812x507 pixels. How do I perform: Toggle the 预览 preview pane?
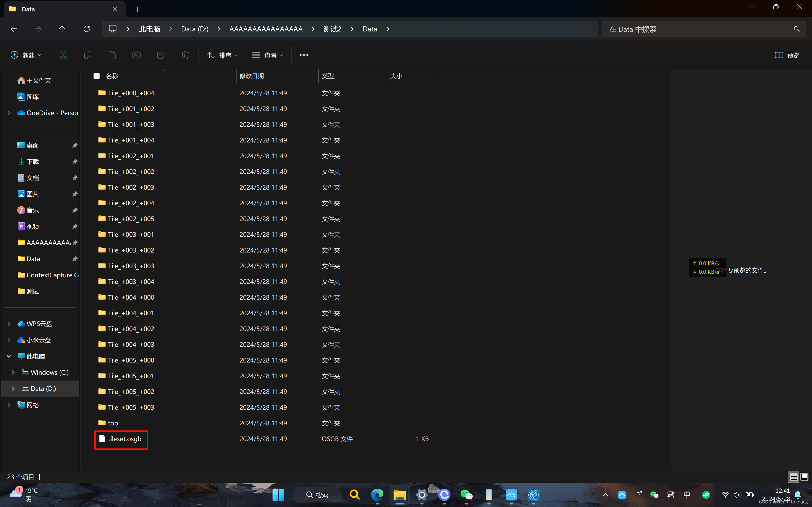(787, 55)
